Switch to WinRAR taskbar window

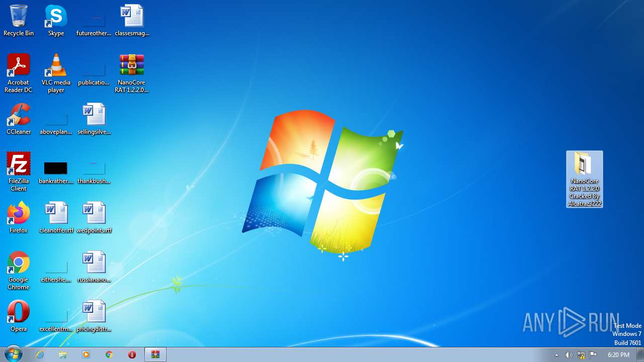155,354
